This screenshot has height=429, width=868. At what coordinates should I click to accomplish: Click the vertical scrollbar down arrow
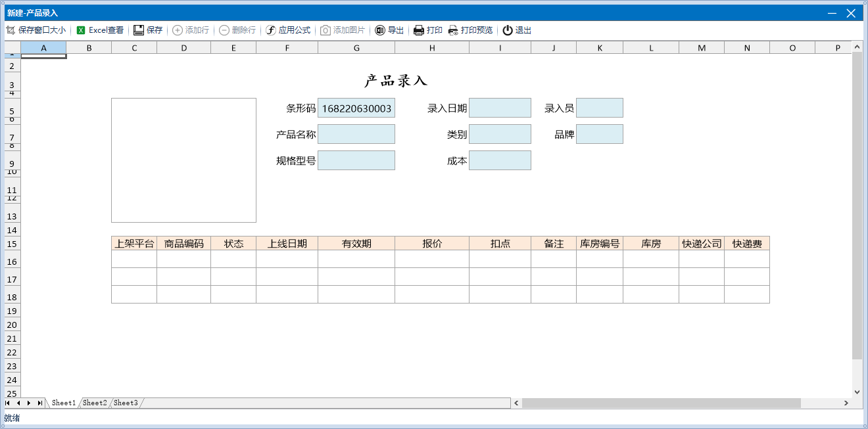coord(857,392)
